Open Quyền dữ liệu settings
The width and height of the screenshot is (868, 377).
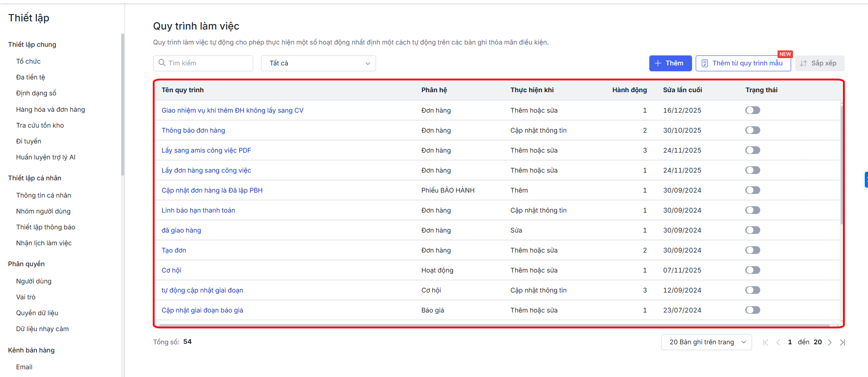tap(37, 313)
